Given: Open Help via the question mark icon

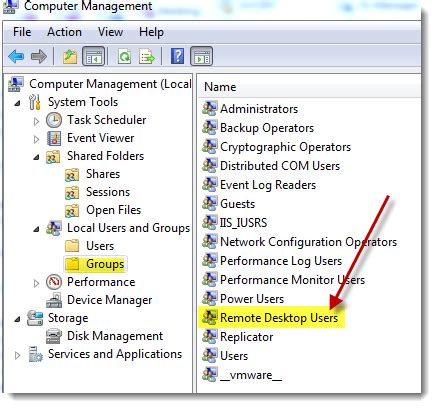Looking at the screenshot, I should (177, 56).
